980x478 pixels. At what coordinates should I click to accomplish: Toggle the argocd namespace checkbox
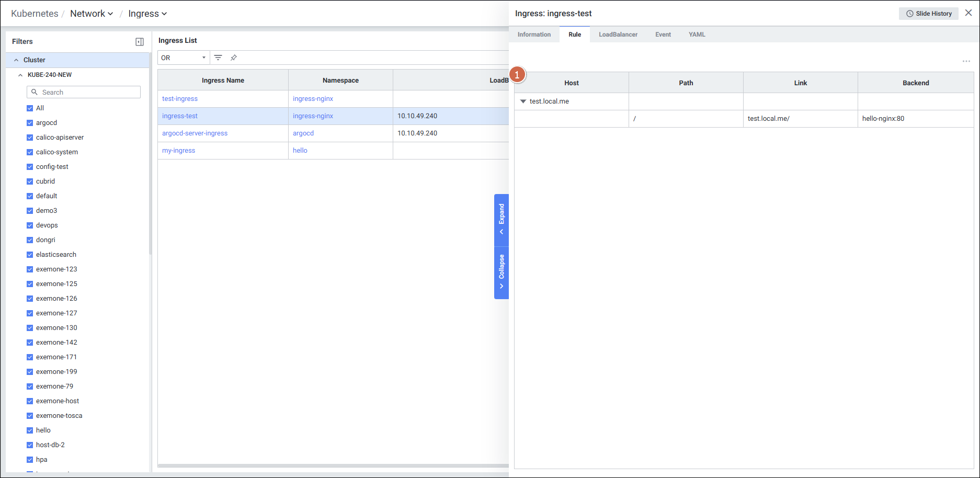pyautogui.click(x=30, y=123)
